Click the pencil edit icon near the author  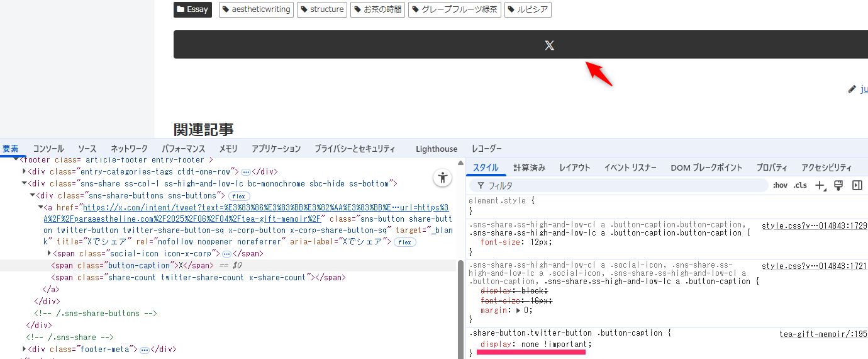[852, 89]
